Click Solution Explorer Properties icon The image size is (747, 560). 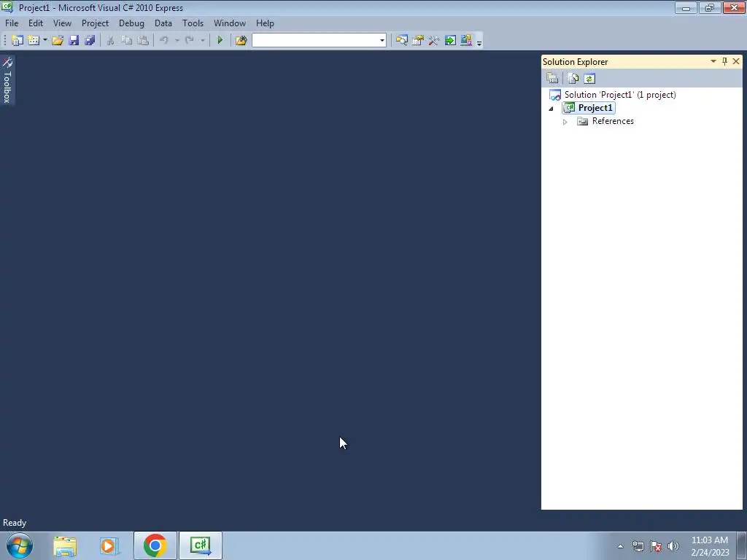click(553, 79)
